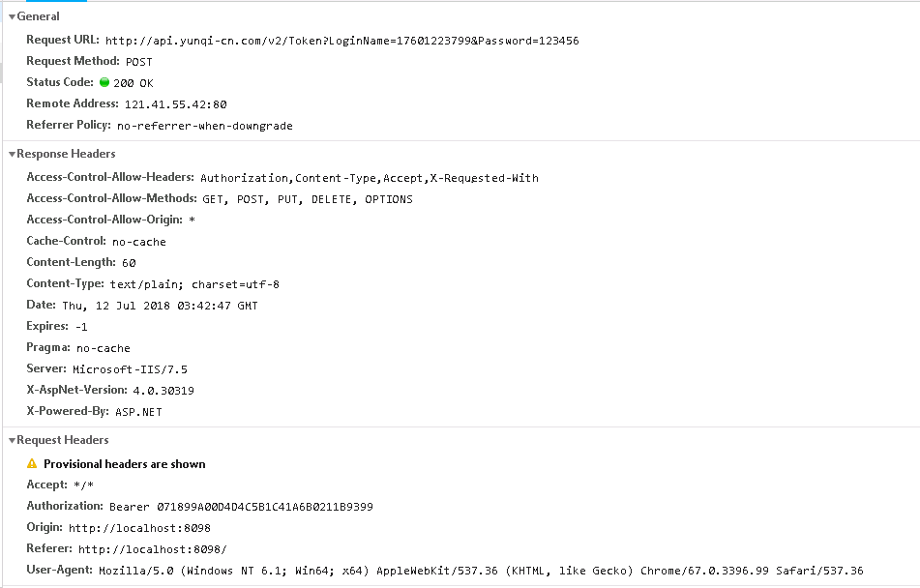Click the Origin localhost:8098 value
The width and height of the screenshot is (920, 588).
(x=139, y=528)
